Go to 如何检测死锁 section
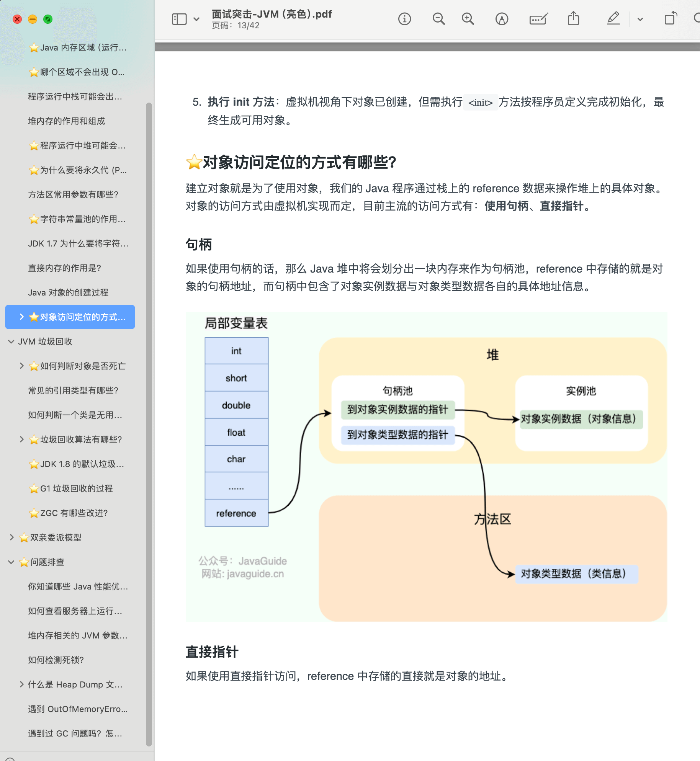Image resolution: width=700 pixels, height=761 pixels. point(55,660)
